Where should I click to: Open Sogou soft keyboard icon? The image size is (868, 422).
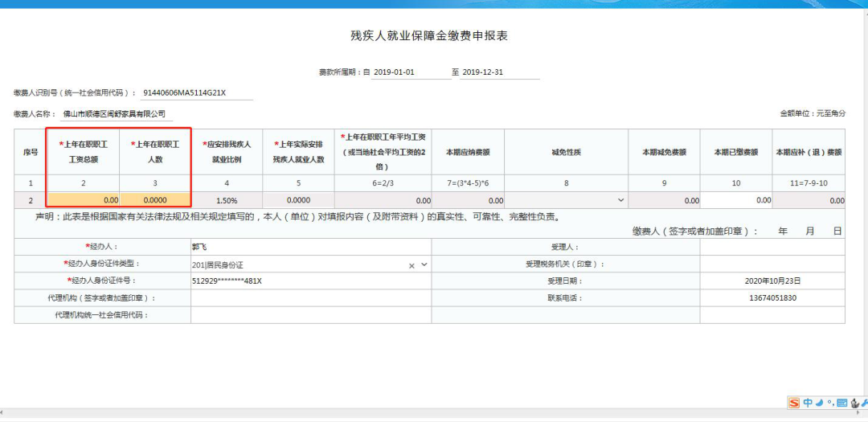point(841,403)
